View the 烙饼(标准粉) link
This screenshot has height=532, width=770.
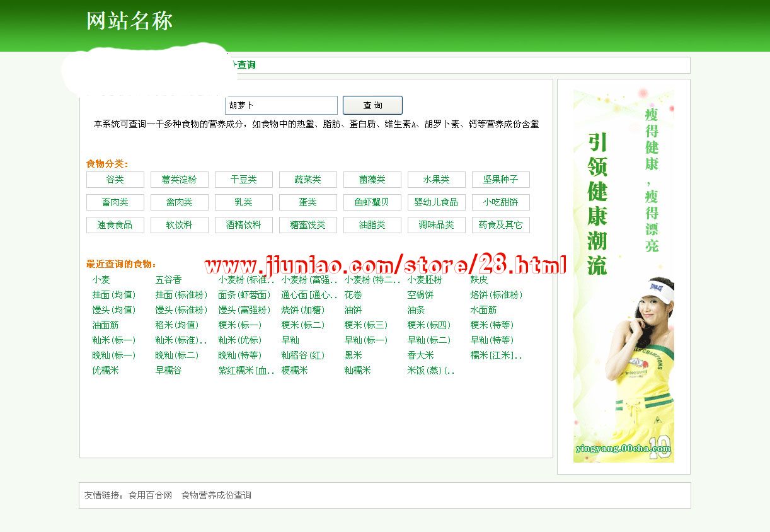[497, 295]
